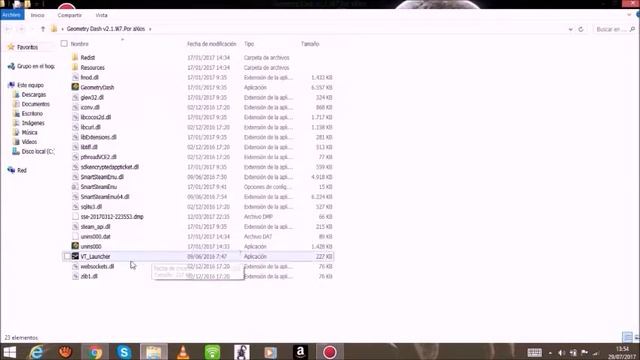This screenshot has width=640, height=360.
Task: Open Disco local (C:) in sidebar
Action: tap(38, 151)
